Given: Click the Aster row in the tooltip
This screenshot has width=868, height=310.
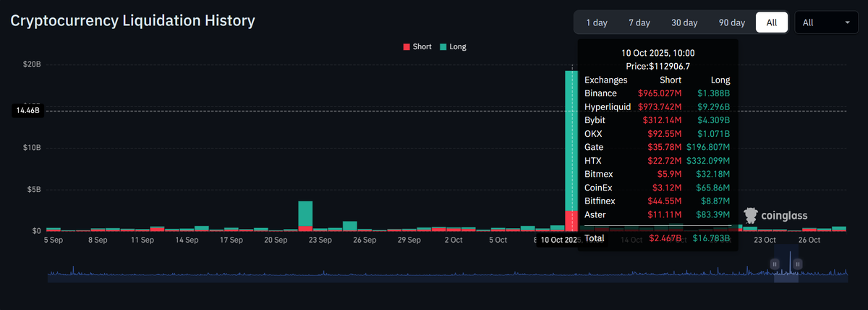Looking at the screenshot, I should tap(658, 215).
